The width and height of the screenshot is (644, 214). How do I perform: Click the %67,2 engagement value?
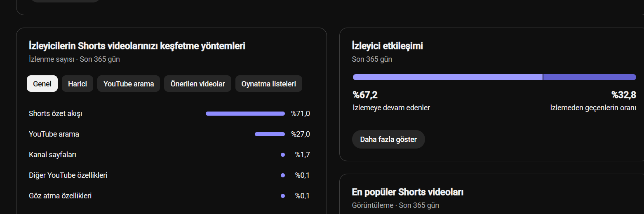(x=365, y=95)
